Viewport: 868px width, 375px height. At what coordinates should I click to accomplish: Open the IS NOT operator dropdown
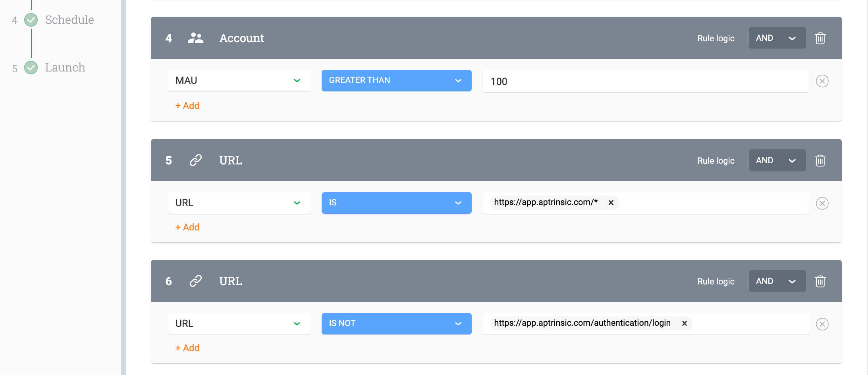[x=396, y=324]
